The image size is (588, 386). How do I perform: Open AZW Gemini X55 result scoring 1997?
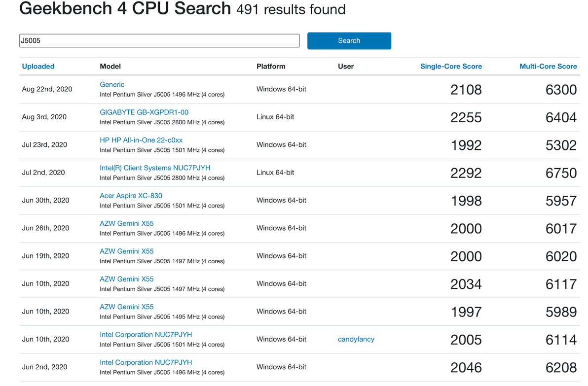127,307
